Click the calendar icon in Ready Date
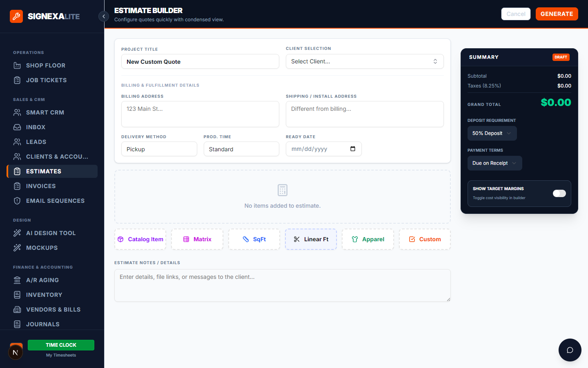588x368 pixels. pos(353,149)
